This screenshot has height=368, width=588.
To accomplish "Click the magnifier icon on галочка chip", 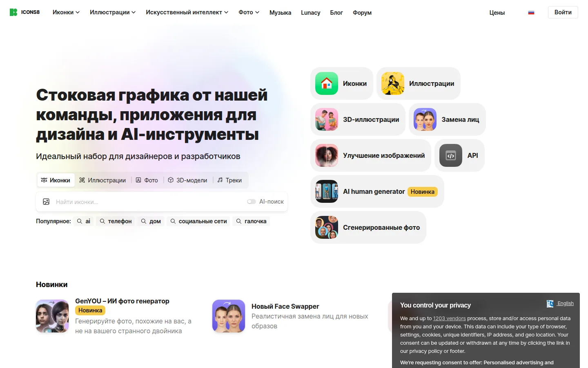I will click(x=239, y=221).
